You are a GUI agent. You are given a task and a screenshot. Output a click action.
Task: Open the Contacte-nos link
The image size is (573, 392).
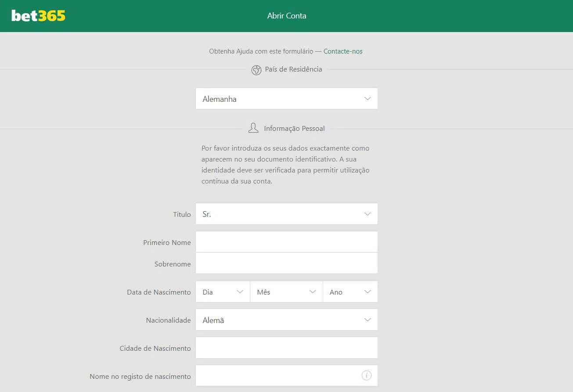[x=343, y=51]
